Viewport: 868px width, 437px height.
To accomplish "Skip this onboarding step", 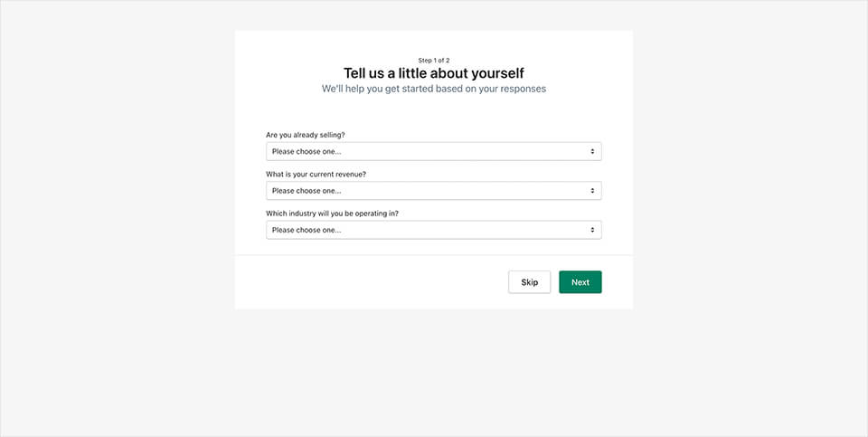I will [529, 282].
